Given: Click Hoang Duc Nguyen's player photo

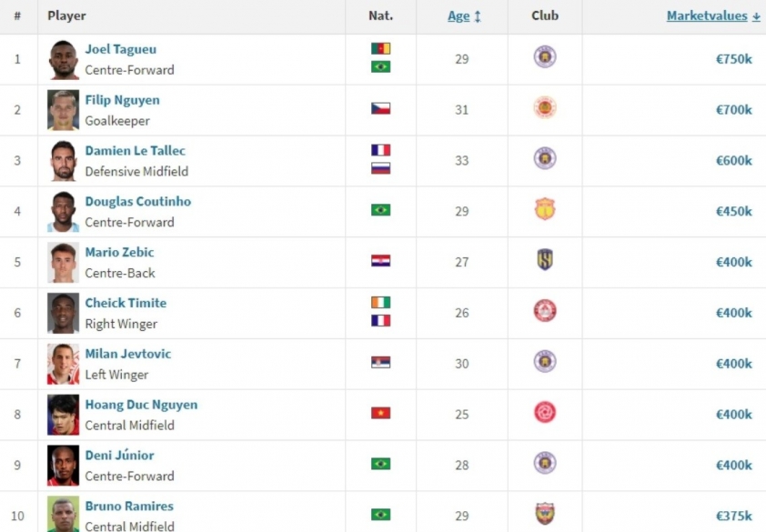Looking at the screenshot, I should 63,414.
